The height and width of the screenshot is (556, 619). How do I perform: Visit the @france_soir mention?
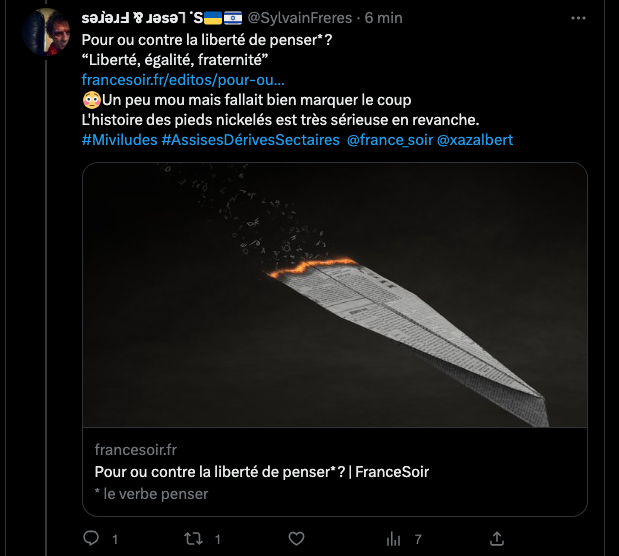(x=388, y=140)
